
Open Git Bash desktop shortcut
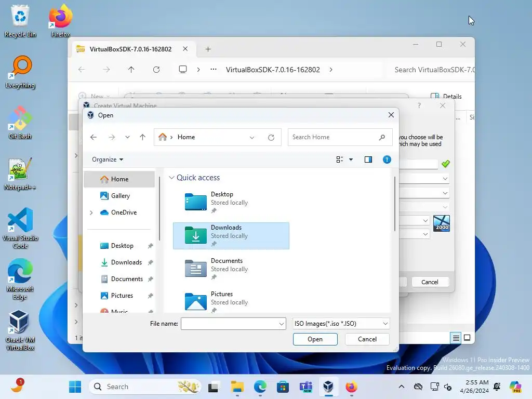point(20,123)
